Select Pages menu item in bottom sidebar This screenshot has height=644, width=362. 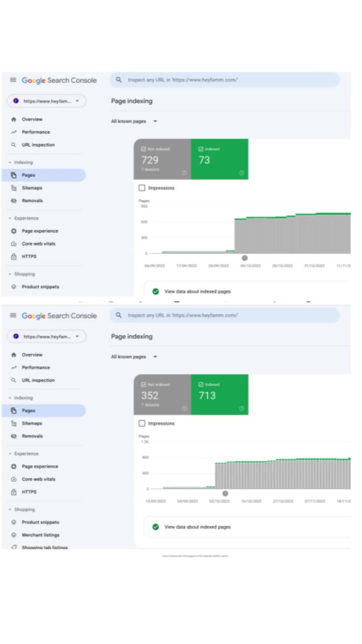[x=43, y=410]
